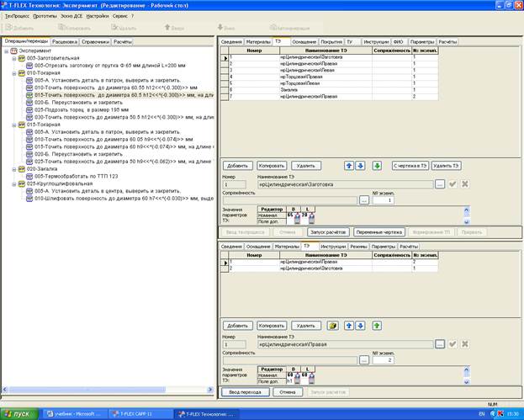Click D parameter editor icon in upper panel
524x420 pixels.
pyautogui.click(x=297, y=218)
